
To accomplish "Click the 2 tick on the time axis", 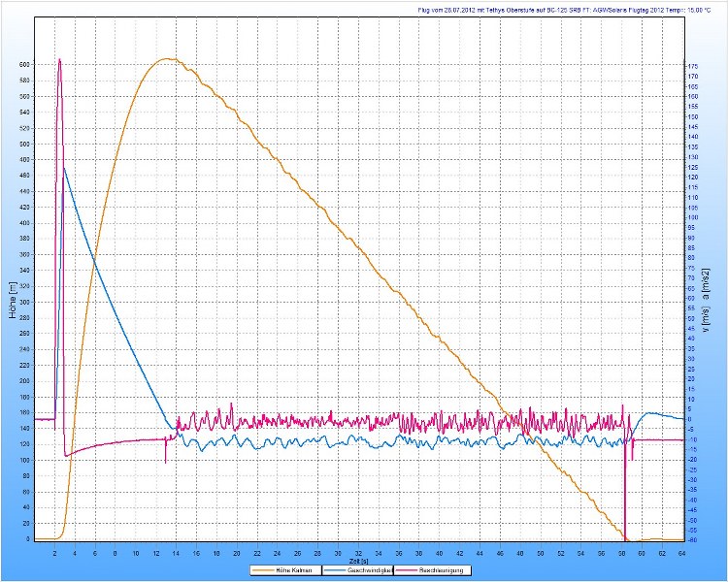I will (54, 550).
